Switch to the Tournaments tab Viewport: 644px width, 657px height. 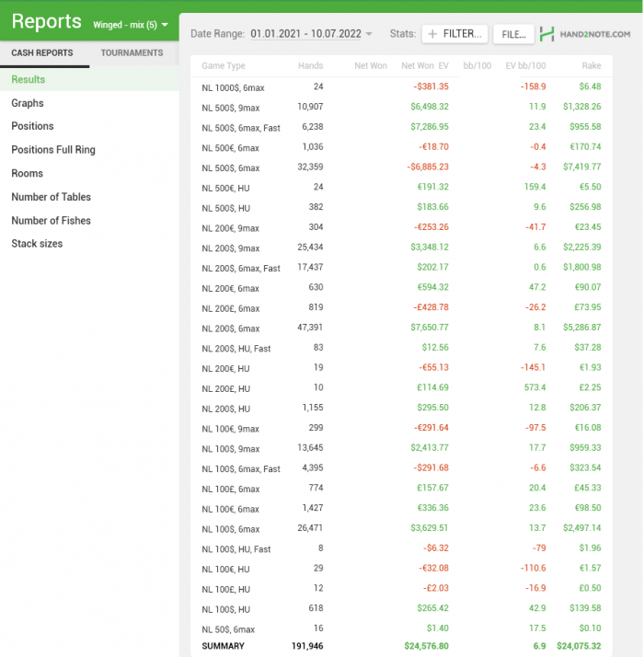[x=132, y=53]
